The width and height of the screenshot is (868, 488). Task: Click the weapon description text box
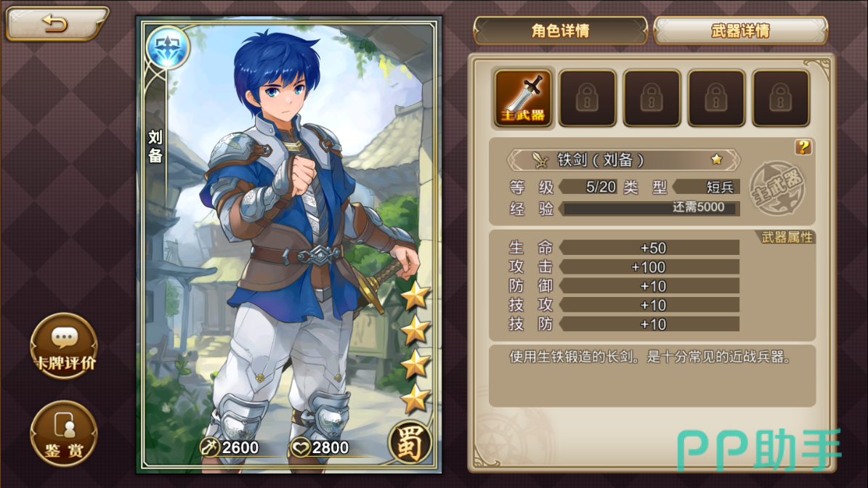point(652,376)
